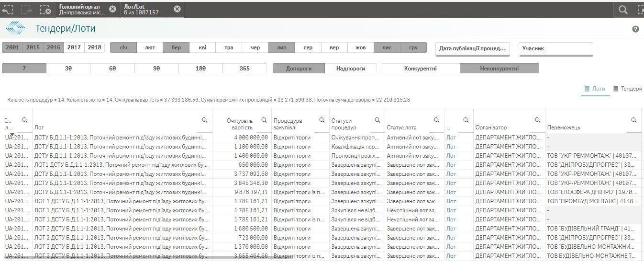Search in the Переможець column via its magnifier
Viewport: 644px width, 265px height.
[634, 120]
